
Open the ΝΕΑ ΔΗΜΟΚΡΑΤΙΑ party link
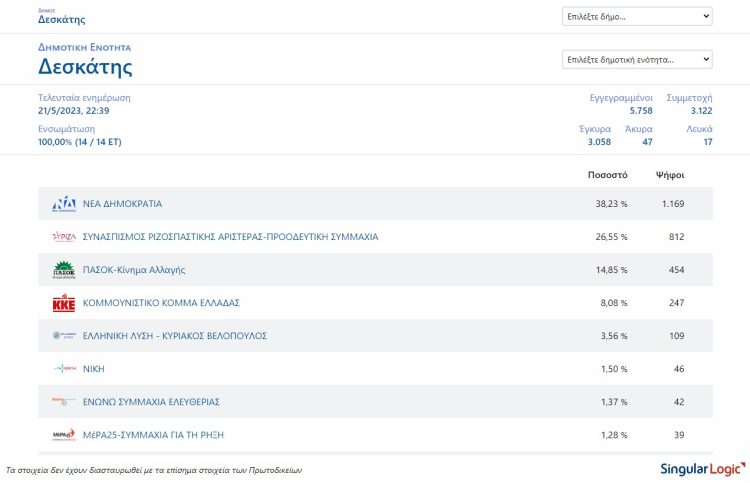tap(122, 204)
